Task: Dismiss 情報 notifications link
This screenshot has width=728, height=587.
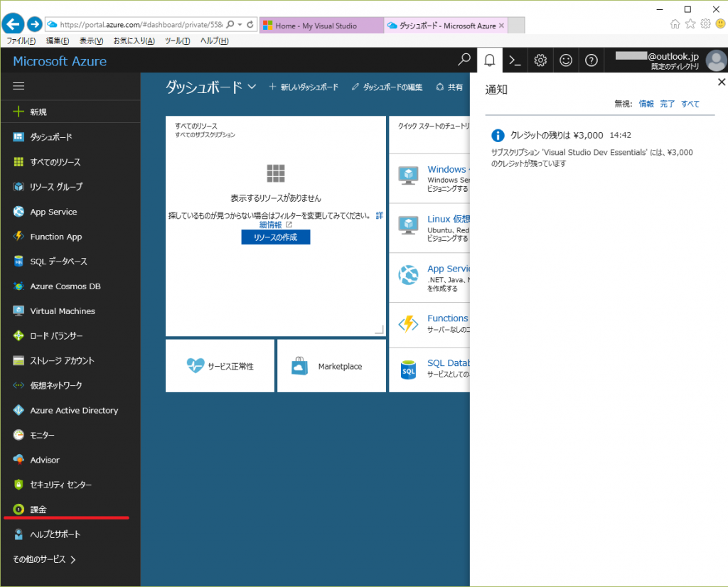Action: pyautogui.click(x=646, y=104)
